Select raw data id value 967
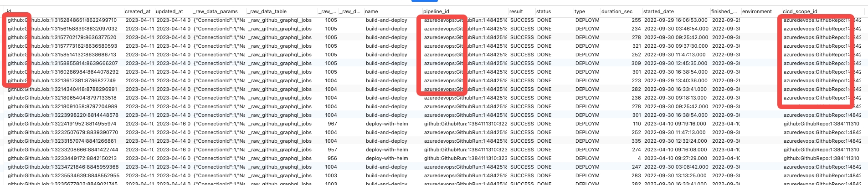 point(333,124)
